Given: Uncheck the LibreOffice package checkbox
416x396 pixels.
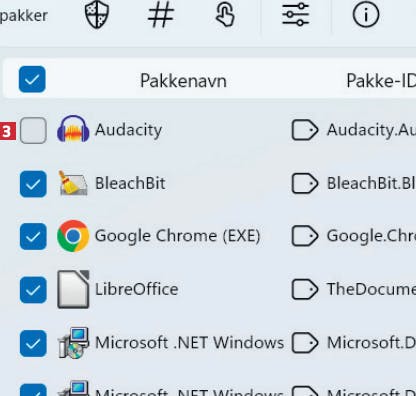Looking at the screenshot, I should [x=33, y=290].
